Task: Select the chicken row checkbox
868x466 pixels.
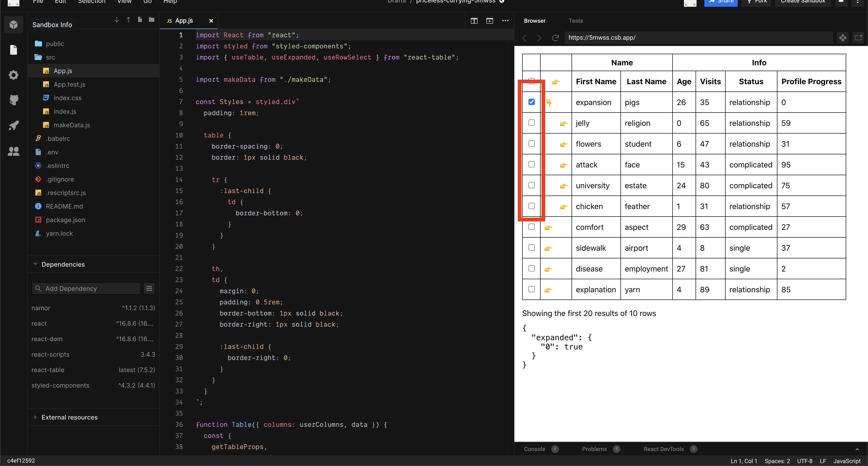Action: (532, 206)
